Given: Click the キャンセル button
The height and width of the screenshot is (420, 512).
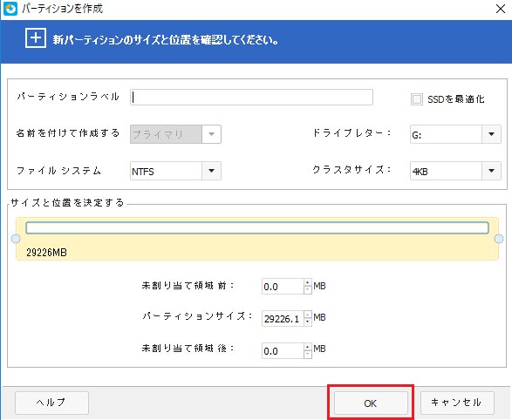Looking at the screenshot, I should point(457,403).
